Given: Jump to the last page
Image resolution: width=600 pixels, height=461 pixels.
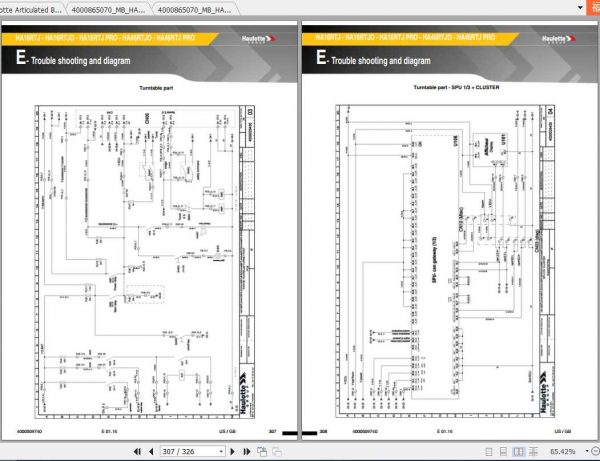Looking at the screenshot, I should 247,452.
